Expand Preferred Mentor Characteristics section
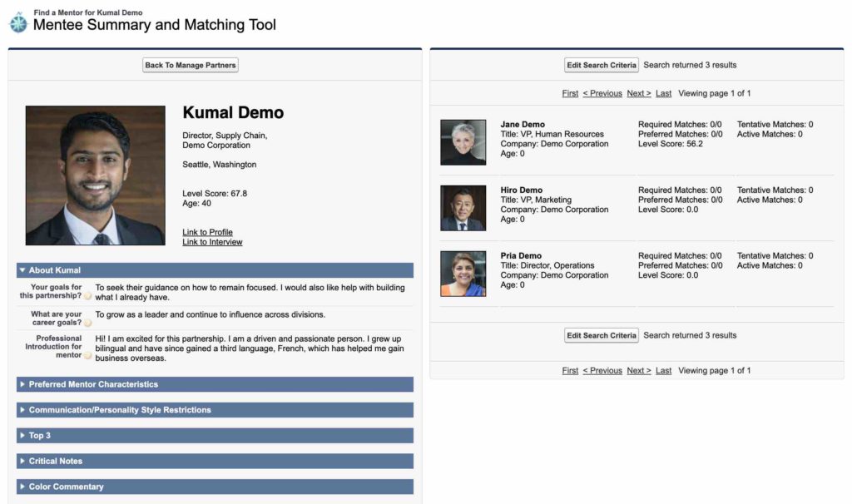 click(215, 384)
